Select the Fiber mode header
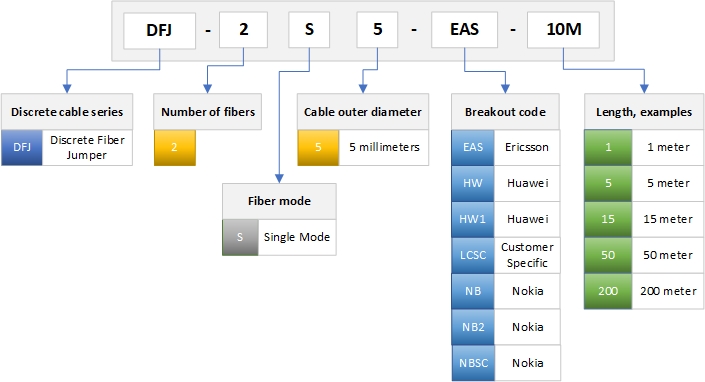 click(x=279, y=201)
